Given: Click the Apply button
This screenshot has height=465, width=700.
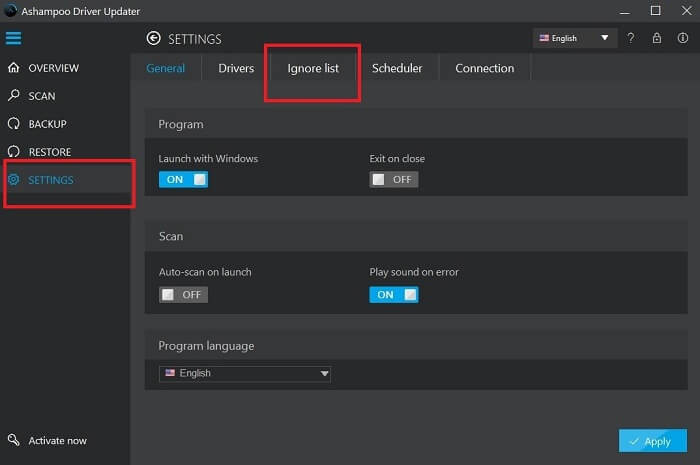Looking at the screenshot, I should point(653,441).
